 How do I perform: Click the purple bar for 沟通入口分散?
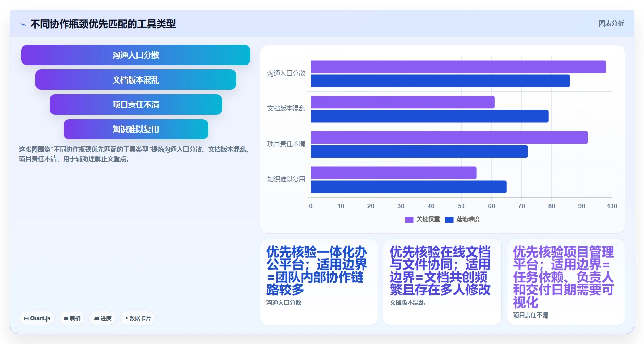pos(458,67)
